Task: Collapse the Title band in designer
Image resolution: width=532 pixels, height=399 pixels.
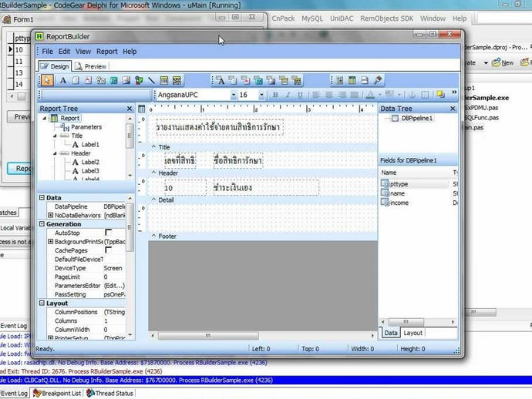Action: pyautogui.click(x=153, y=147)
